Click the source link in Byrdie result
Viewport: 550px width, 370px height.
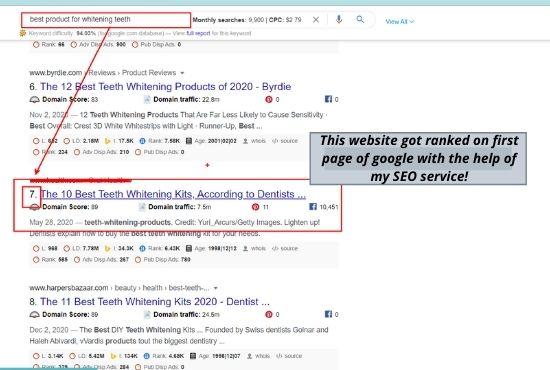pos(285,141)
